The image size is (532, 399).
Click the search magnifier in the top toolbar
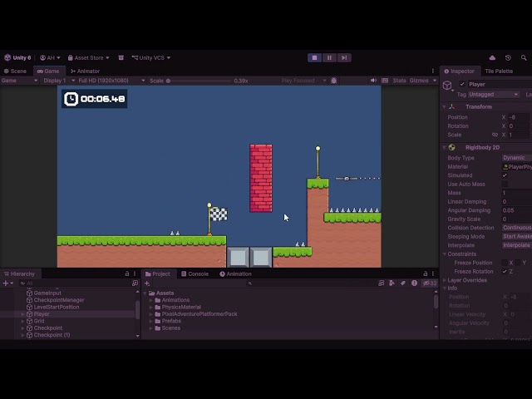[524, 57]
